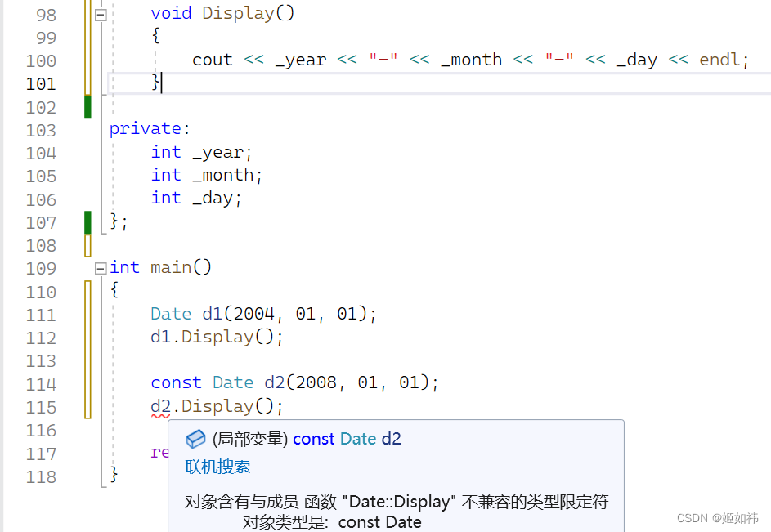Click the yellow tracked-change bar beside line 99

tap(87, 37)
